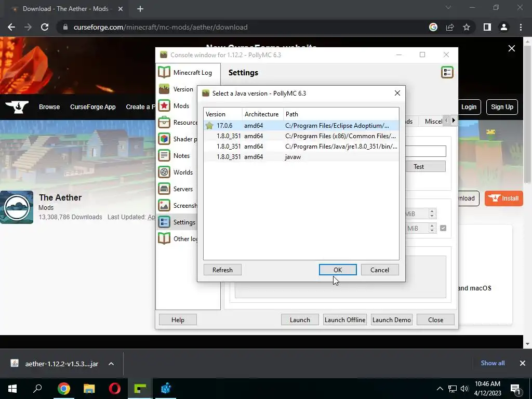Cancel the Java version dialog
This screenshot has height=399, width=532.
click(x=380, y=270)
